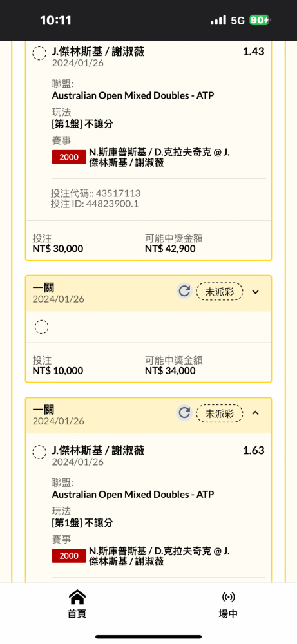This screenshot has height=644, width=297.
Task: Collapse the expanded 1.63 odds bet card
Action: pos(256,413)
